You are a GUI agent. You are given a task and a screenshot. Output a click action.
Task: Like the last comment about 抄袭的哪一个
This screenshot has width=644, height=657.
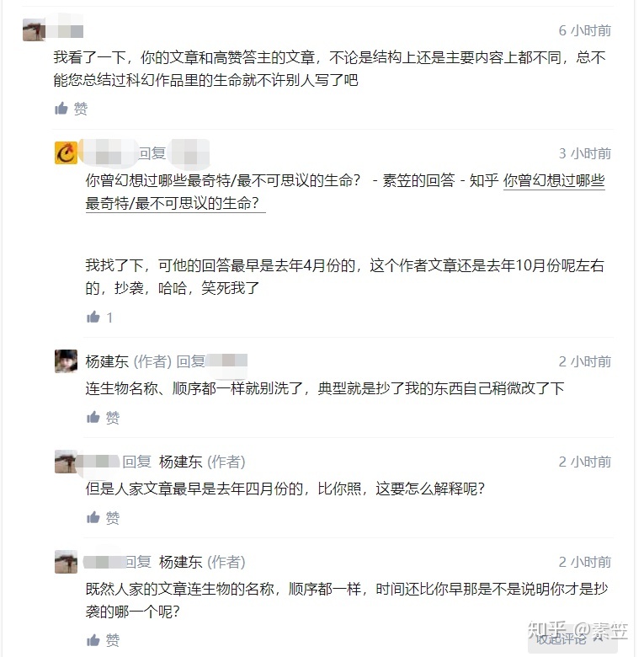(x=103, y=640)
